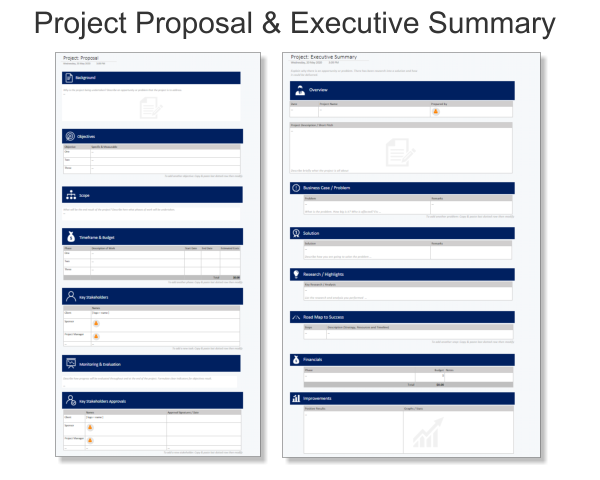Viewport: 600px width, 480px height.
Task: Click the Key Stakeholders Approvals icon
Action: [71, 400]
